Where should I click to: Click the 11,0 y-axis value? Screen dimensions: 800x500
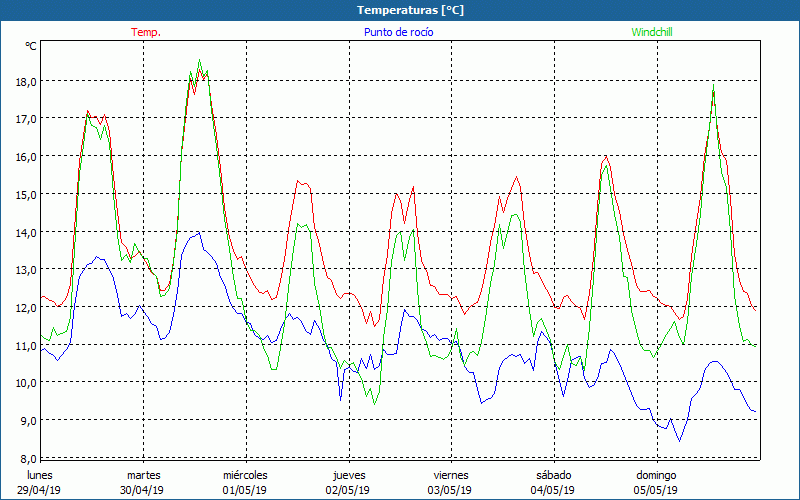pos(26,346)
